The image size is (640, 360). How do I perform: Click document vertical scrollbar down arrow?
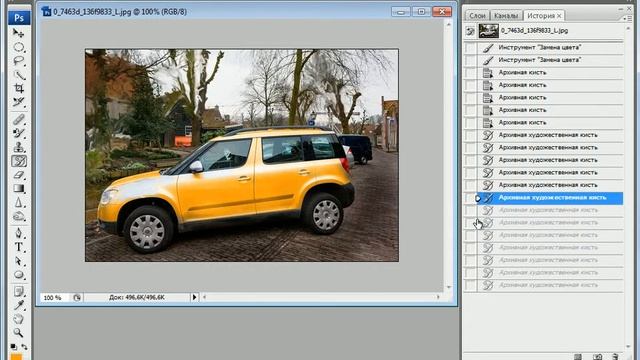(449, 287)
